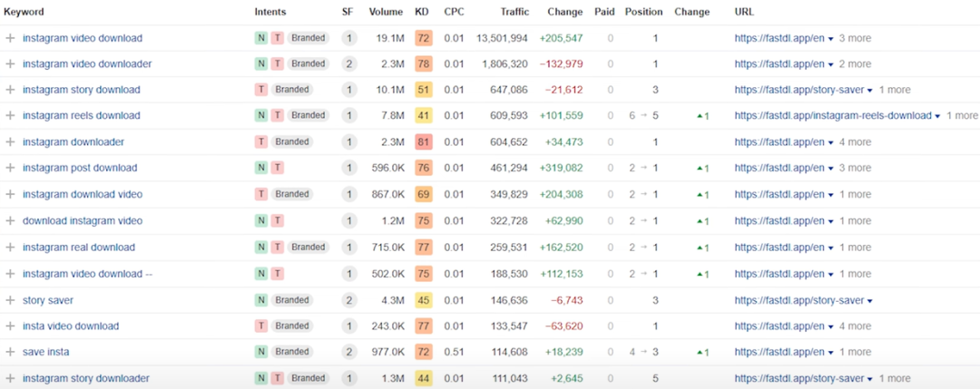980x389 pixels.
Task: Open fastdl.app/story-saver URL in story saver row
Action: click(x=799, y=300)
